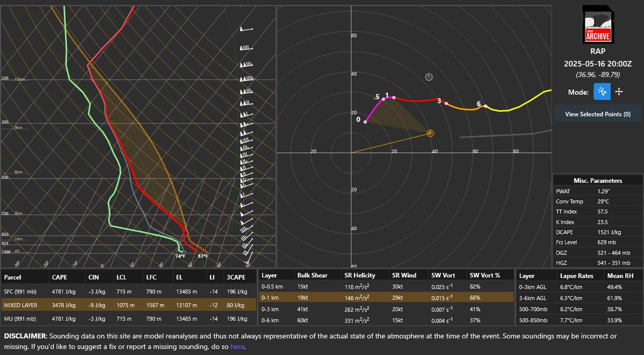Select the MU (991 mb) parcel row
Viewport: 644px width, 355px height.
point(129,320)
